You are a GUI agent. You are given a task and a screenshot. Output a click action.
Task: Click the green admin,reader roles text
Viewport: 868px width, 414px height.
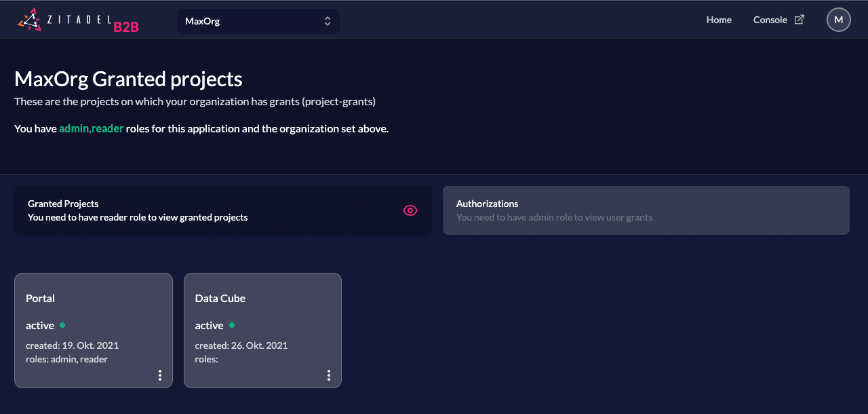coord(91,128)
